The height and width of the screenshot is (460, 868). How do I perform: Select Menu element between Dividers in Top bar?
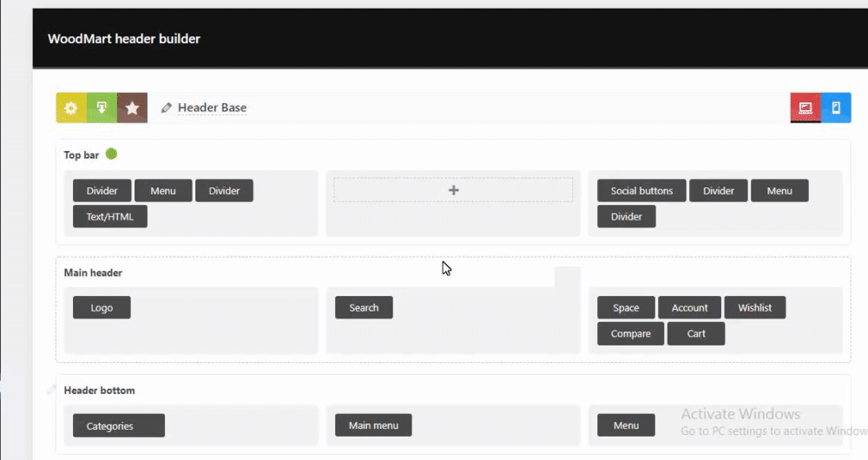click(x=163, y=190)
